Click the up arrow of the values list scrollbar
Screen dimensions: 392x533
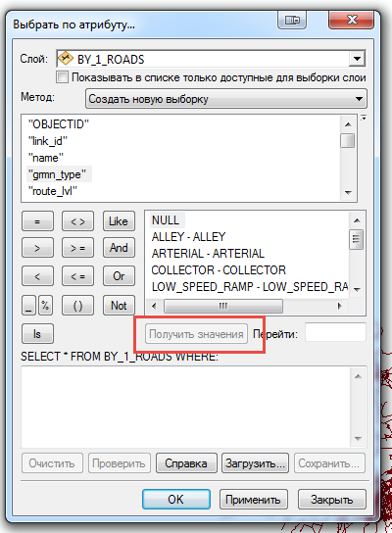[357, 220]
